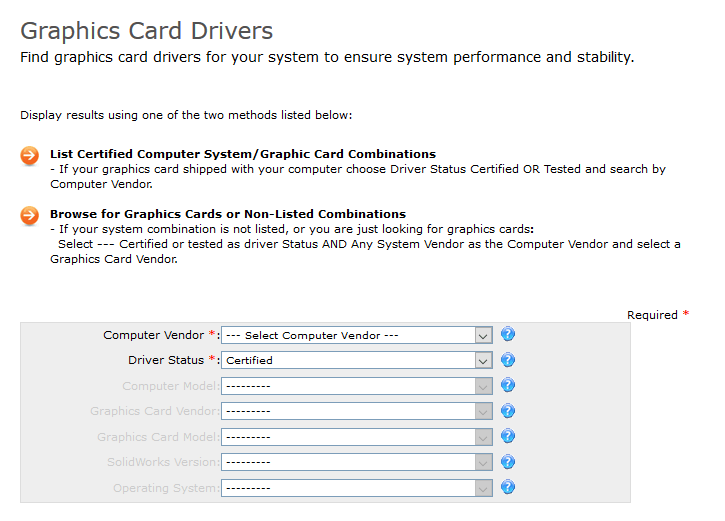Viewport: 725px width, 521px height.
Task: Open help icon for Computer Model
Action: click(x=508, y=385)
